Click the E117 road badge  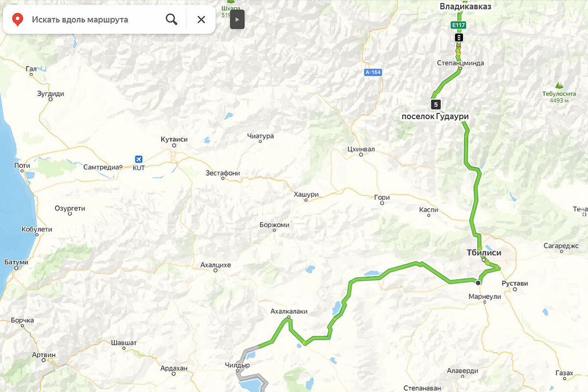click(x=459, y=24)
